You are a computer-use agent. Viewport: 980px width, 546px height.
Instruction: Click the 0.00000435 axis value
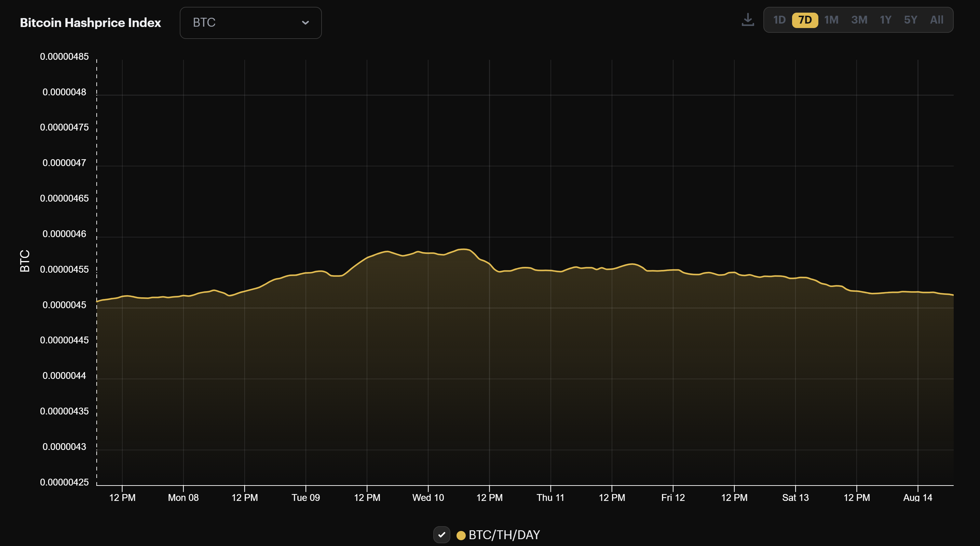(64, 411)
